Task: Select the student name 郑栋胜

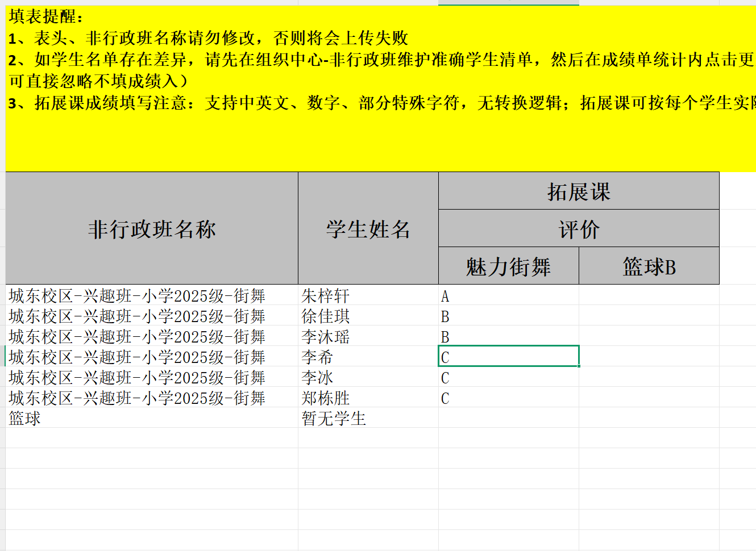Action: click(x=326, y=398)
